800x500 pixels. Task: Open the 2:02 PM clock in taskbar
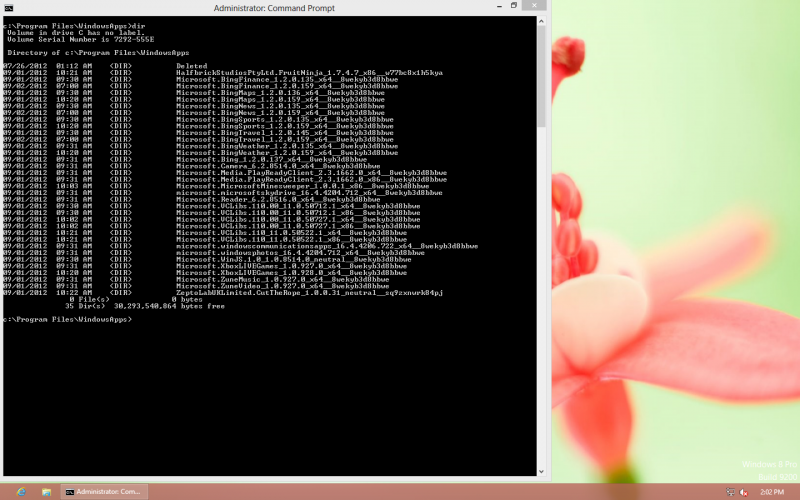pos(771,492)
